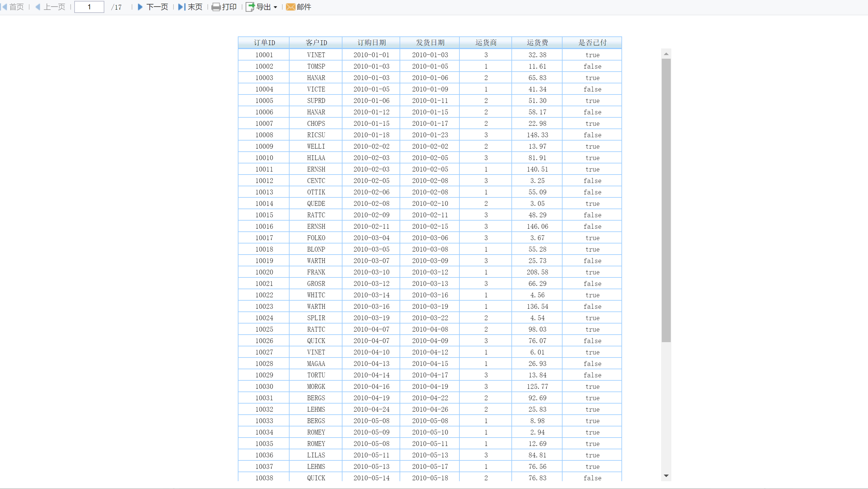868x489 pixels.
Task: Click the 订单ID column header
Action: (264, 42)
